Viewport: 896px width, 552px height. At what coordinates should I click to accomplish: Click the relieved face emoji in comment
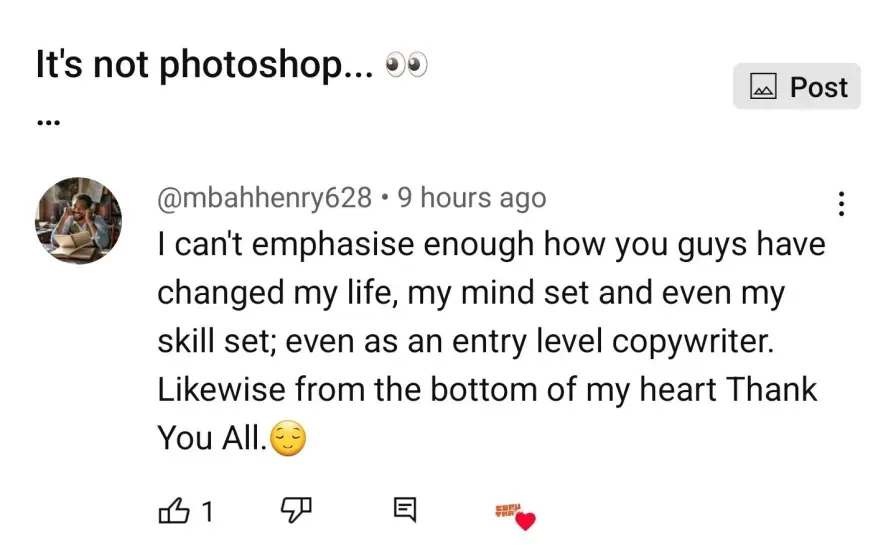(288, 439)
